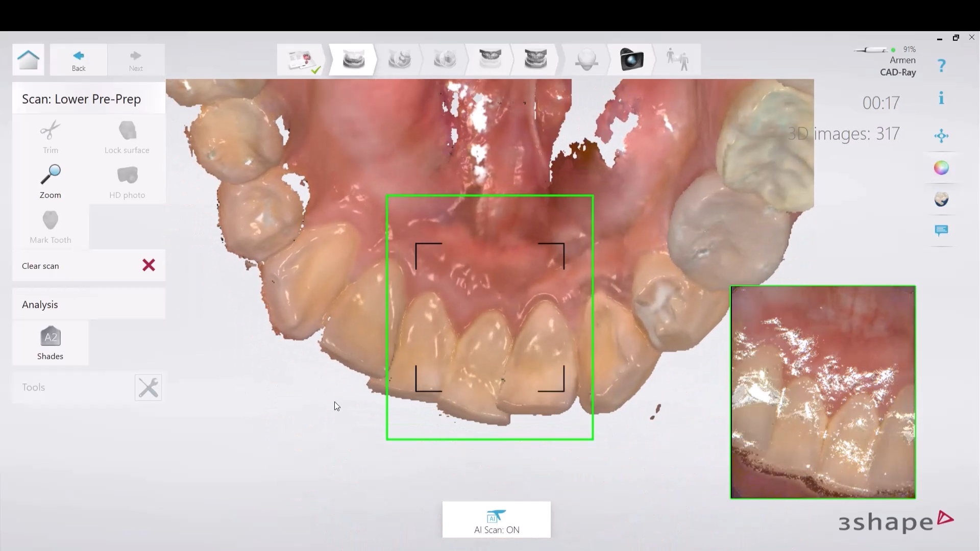Select the third scan workflow step
This screenshot has height=551, width=980.
click(x=399, y=60)
